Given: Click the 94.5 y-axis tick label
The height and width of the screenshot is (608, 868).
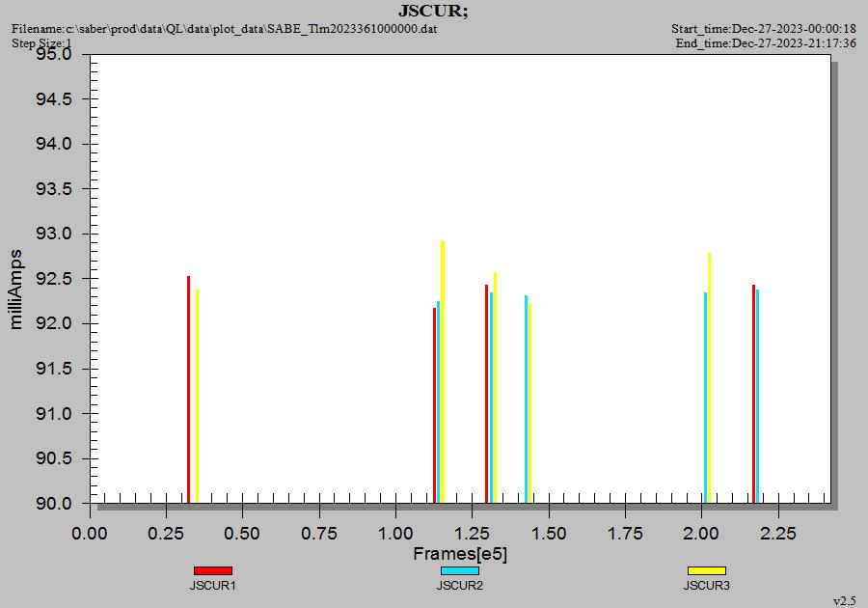Looking at the screenshot, I should 54,99.
